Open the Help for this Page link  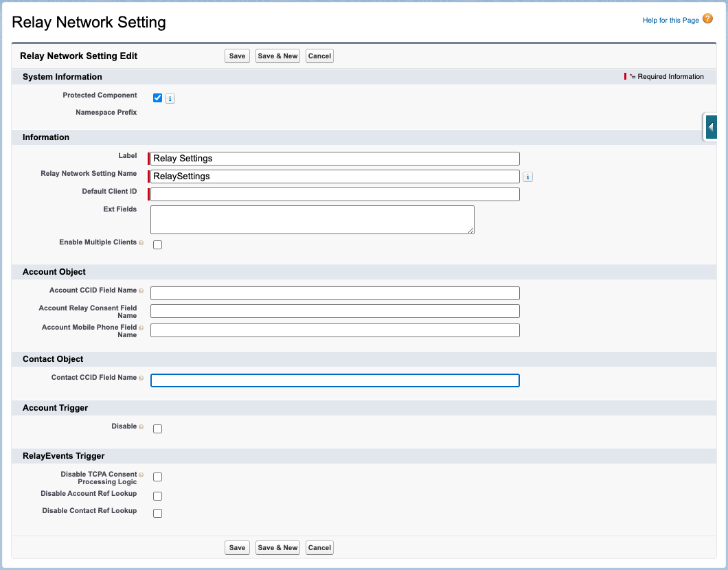(x=670, y=21)
